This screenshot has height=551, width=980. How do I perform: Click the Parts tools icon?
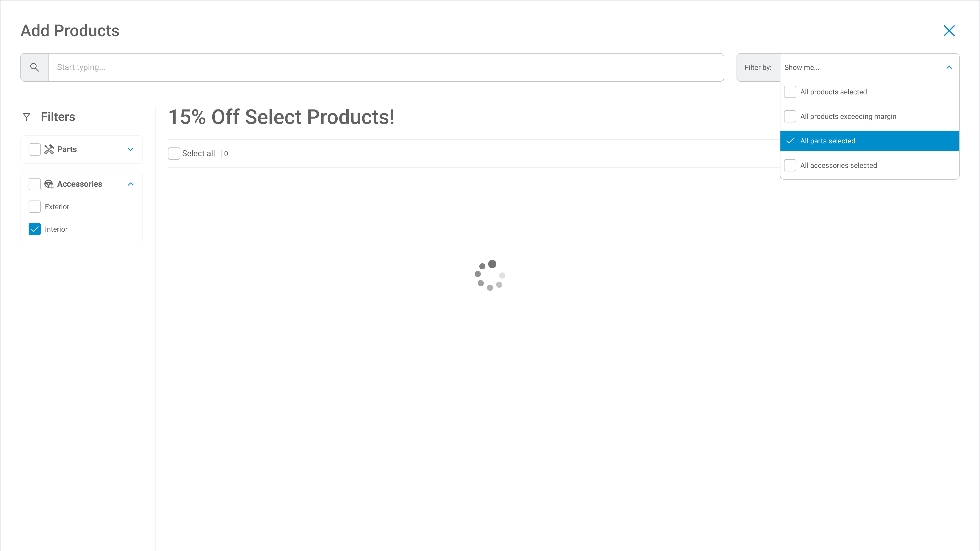click(x=49, y=149)
